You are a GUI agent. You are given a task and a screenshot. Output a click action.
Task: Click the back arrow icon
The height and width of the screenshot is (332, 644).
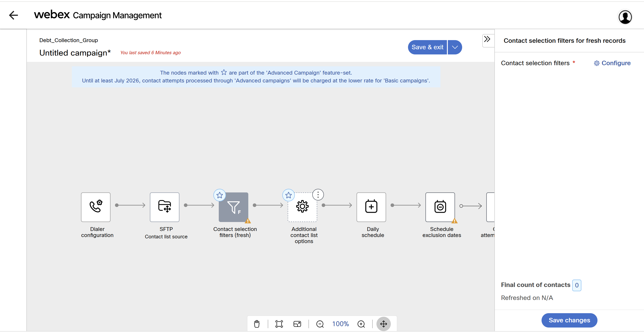pos(13,15)
